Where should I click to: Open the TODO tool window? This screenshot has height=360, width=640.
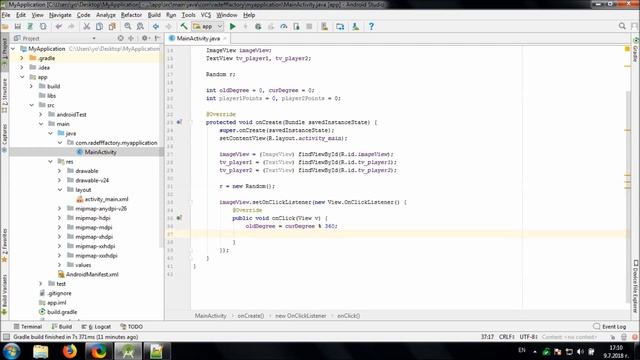click(x=131, y=327)
